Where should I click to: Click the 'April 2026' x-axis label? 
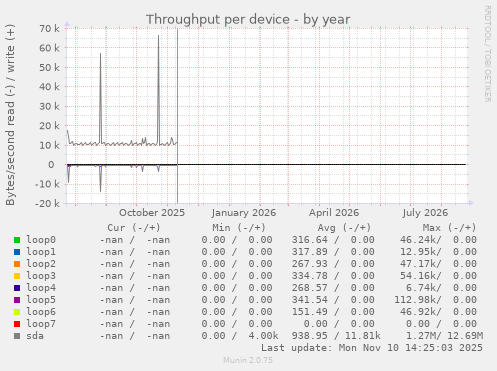tap(334, 213)
